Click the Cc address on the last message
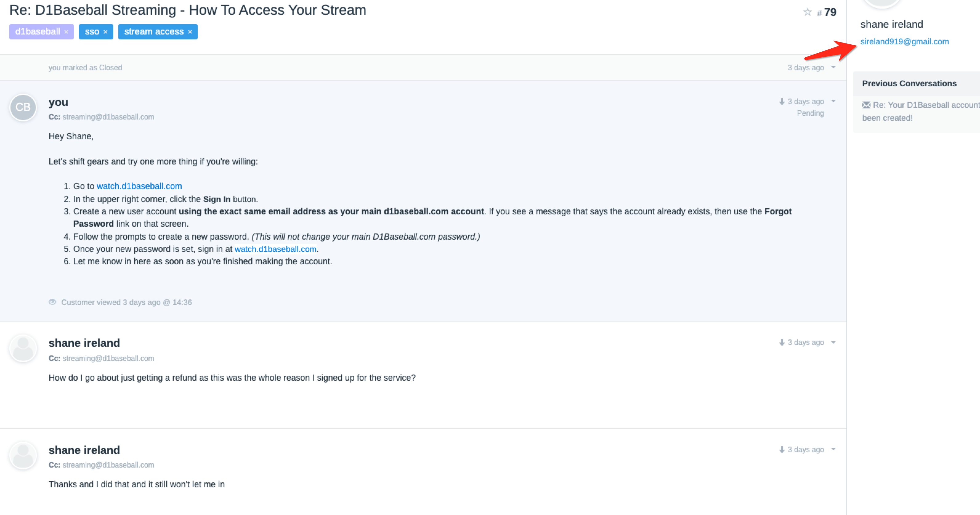 (108, 465)
